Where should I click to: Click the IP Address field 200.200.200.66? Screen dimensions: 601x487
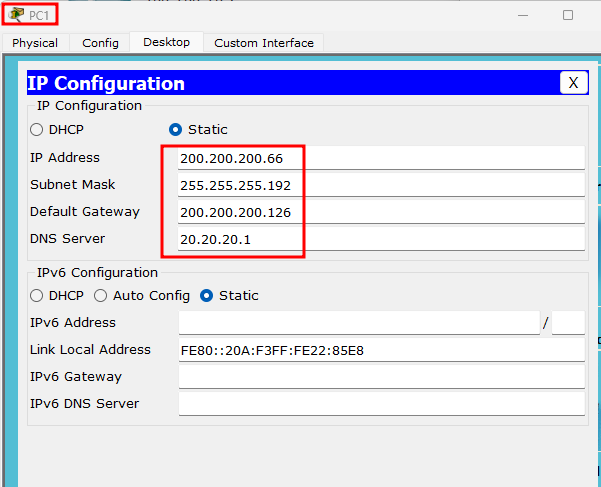coord(381,158)
